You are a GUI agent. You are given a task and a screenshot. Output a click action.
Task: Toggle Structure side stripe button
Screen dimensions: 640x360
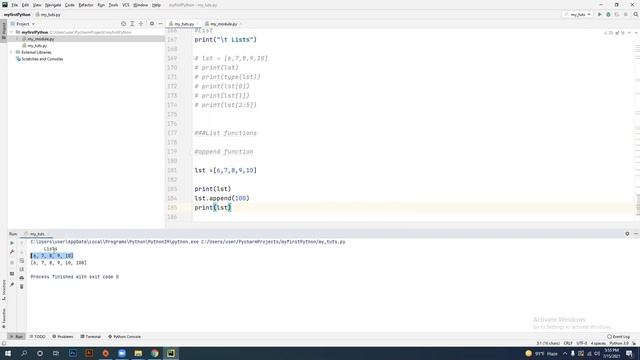(x=4, y=290)
